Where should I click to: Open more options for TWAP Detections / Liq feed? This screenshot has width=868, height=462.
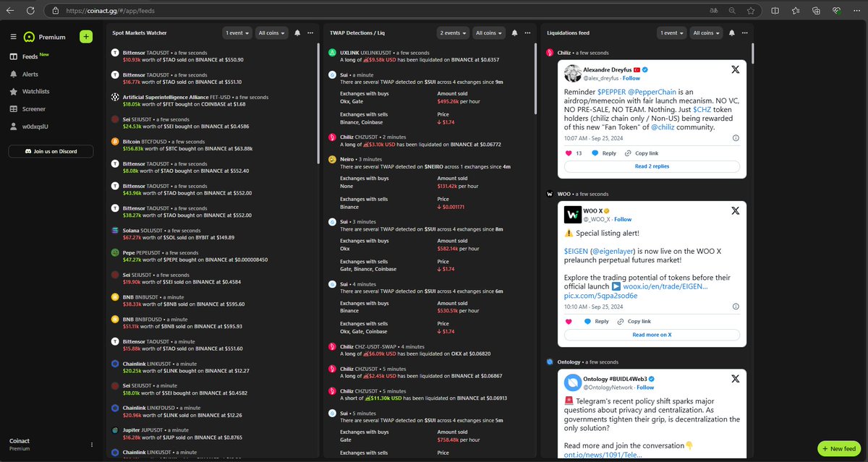coord(527,33)
